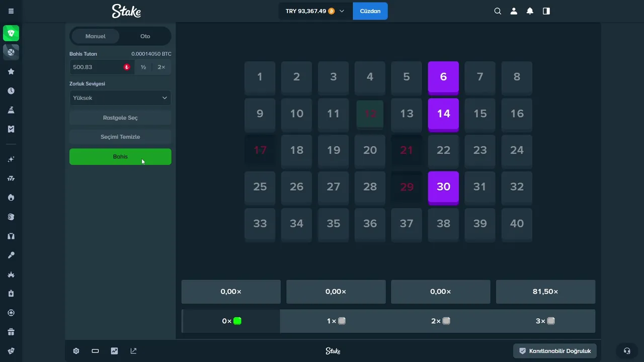Open Slots 777 icon in sidebar
Image resolution: width=644 pixels, height=362 pixels.
pos(11,178)
